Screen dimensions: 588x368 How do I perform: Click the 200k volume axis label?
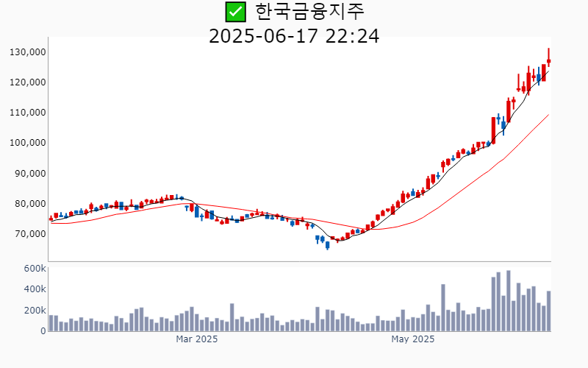click(35, 311)
